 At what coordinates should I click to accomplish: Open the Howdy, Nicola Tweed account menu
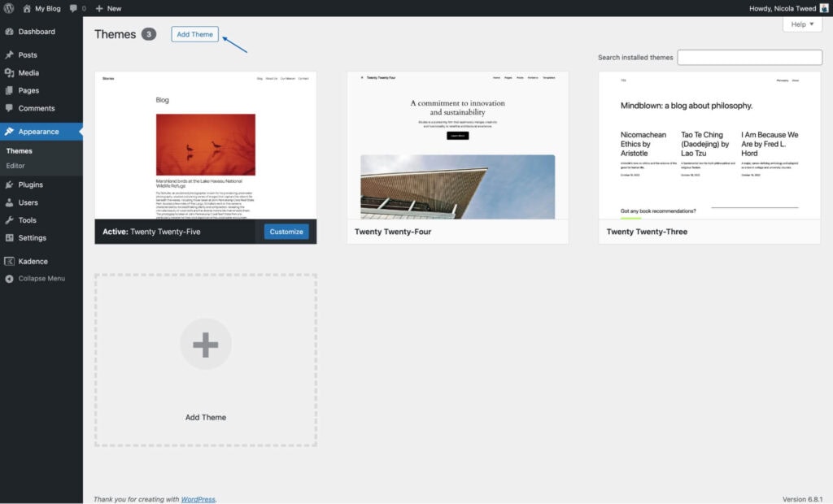pos(783,8)
